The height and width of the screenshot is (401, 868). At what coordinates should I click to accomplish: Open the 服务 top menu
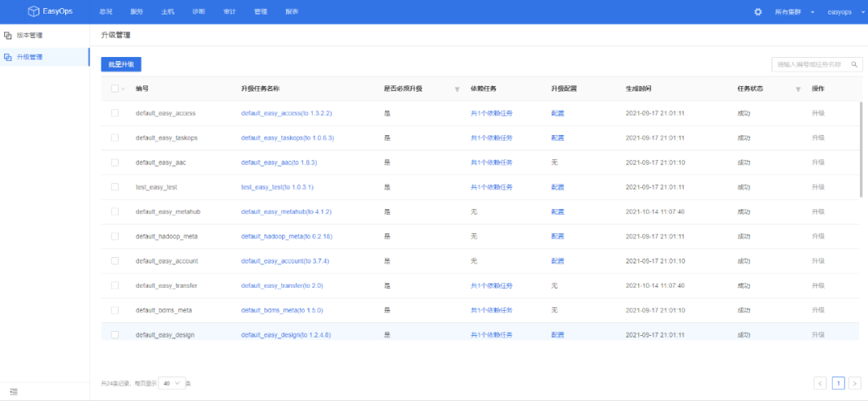pyautogui.click(x=137, y=12)
